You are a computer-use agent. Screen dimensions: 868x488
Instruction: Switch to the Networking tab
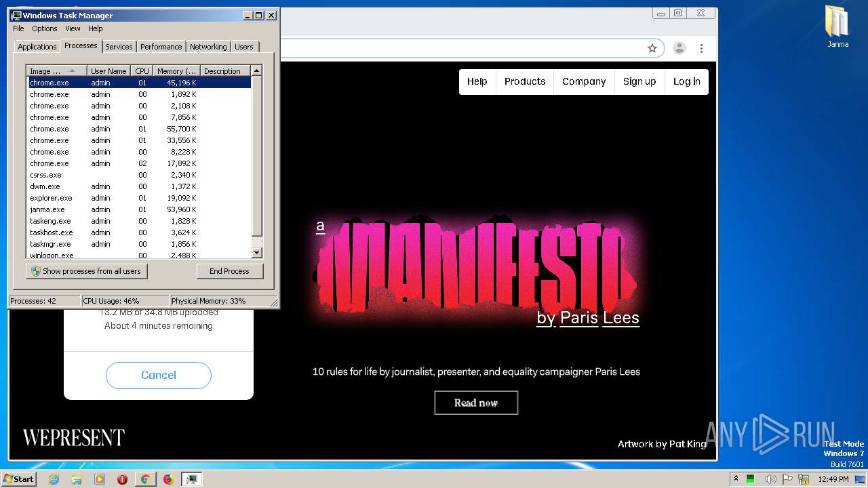[208, 47]
